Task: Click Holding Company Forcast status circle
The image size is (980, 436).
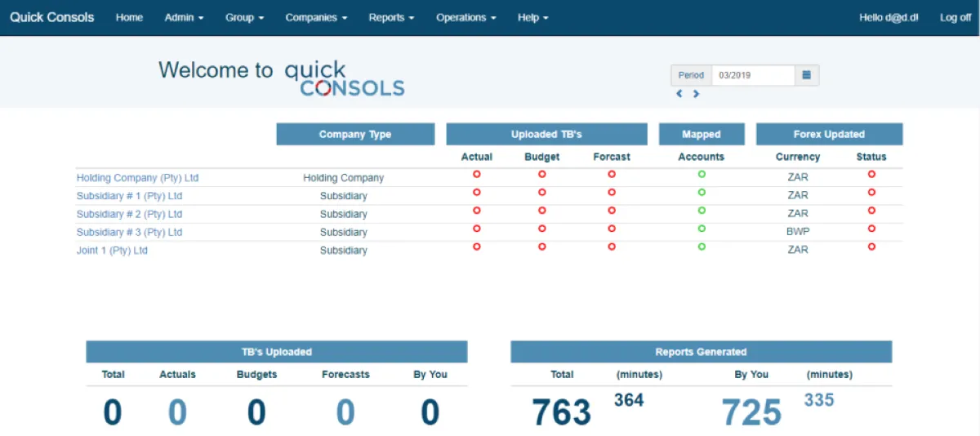Action: pos(612,174)
